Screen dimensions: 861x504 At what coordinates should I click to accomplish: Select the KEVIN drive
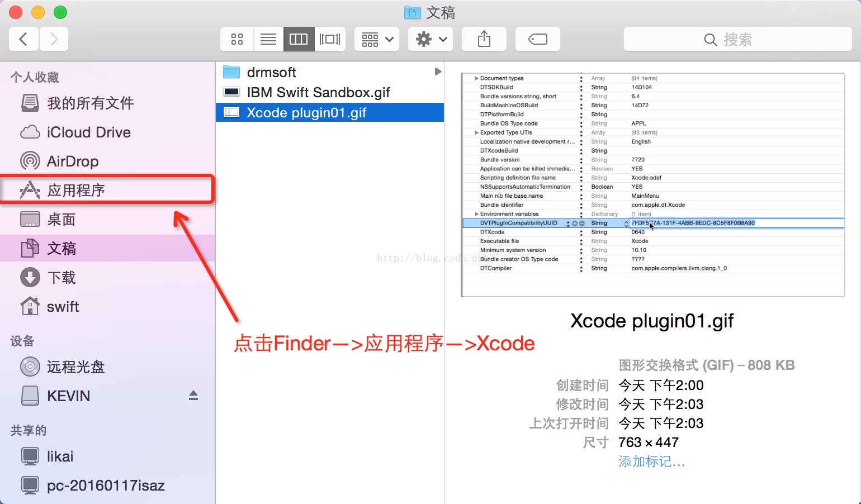click(x=107, y=396)
